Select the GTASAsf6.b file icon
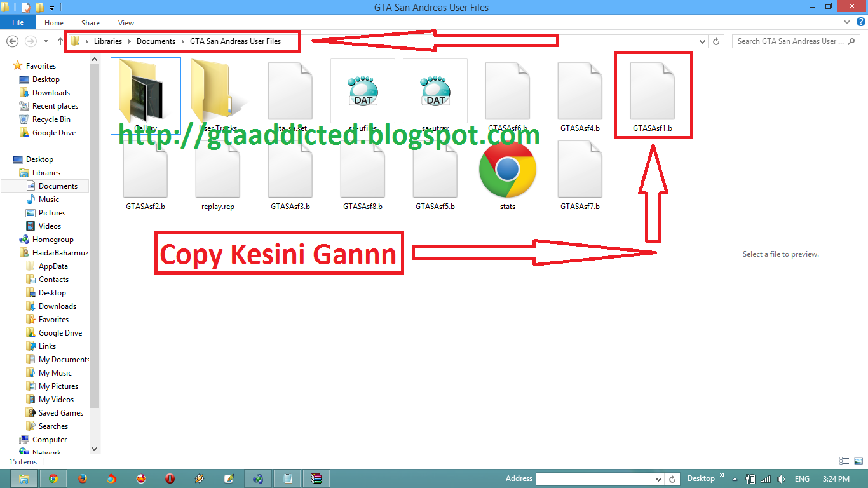The width and height of the screenshot is (868, 488). point(508,90)
